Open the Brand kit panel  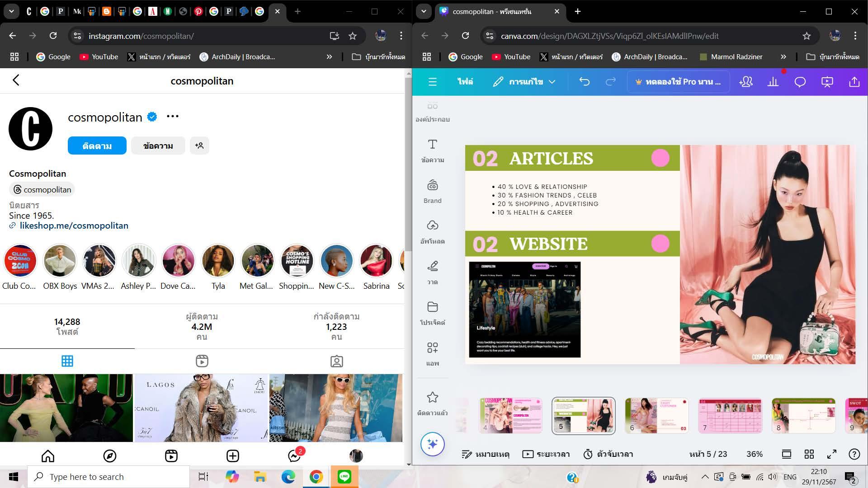(432, 191)
